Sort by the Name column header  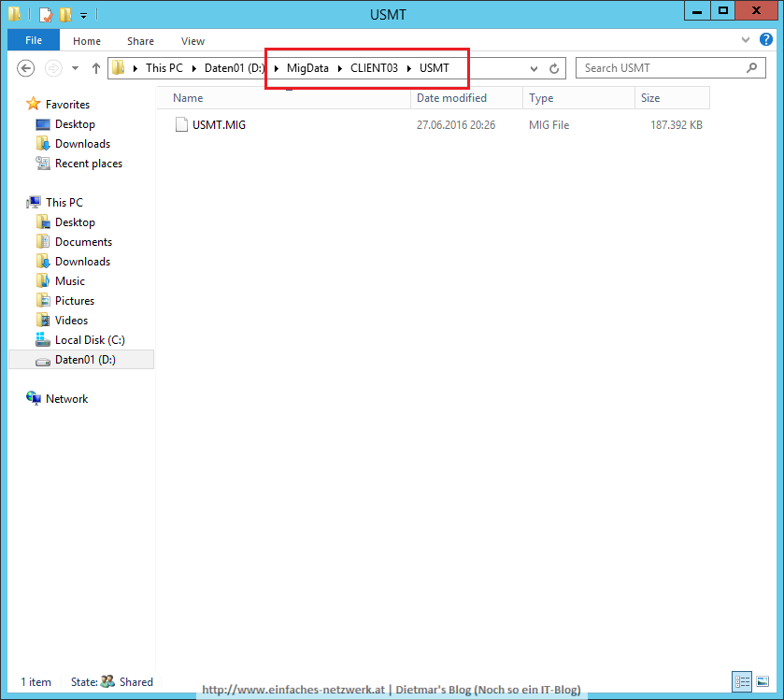pyautogui.click(x=284, y=98)
